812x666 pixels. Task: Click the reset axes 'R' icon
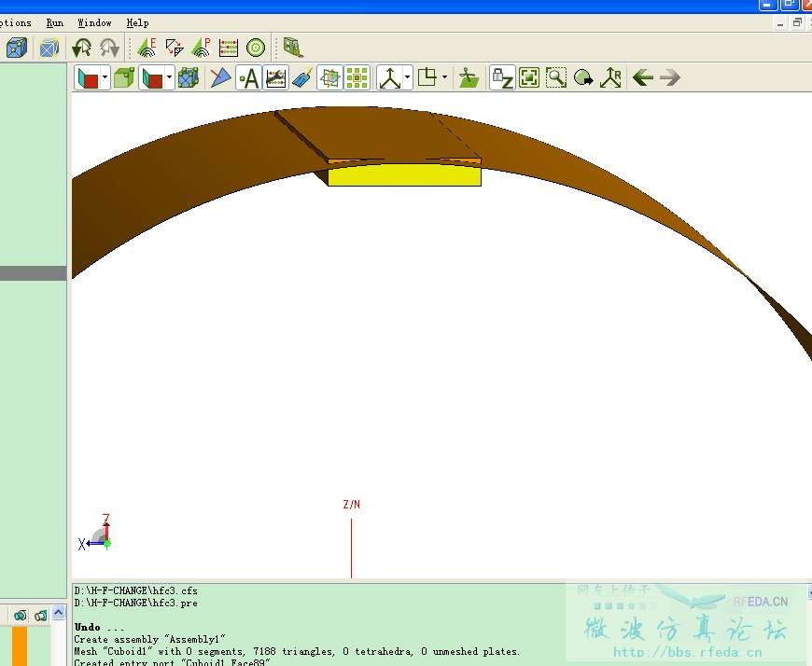(610, 78)
